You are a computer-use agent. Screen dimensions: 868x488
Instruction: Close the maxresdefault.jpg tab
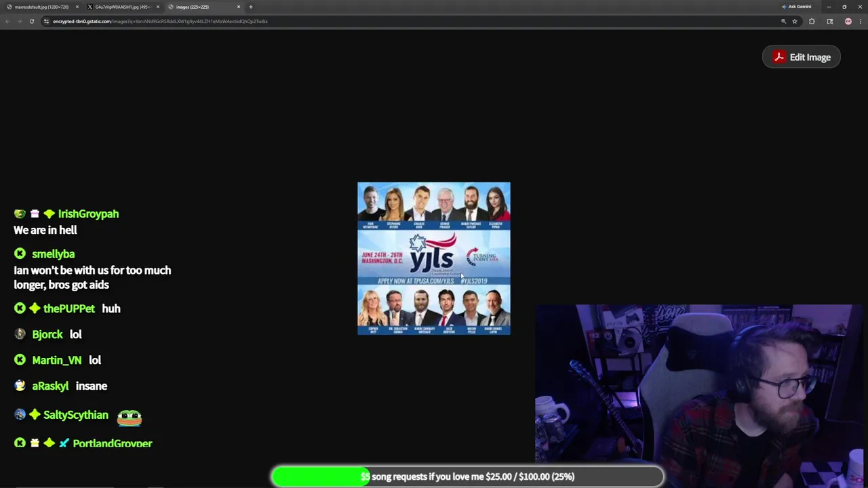click(x=77, y=7)
